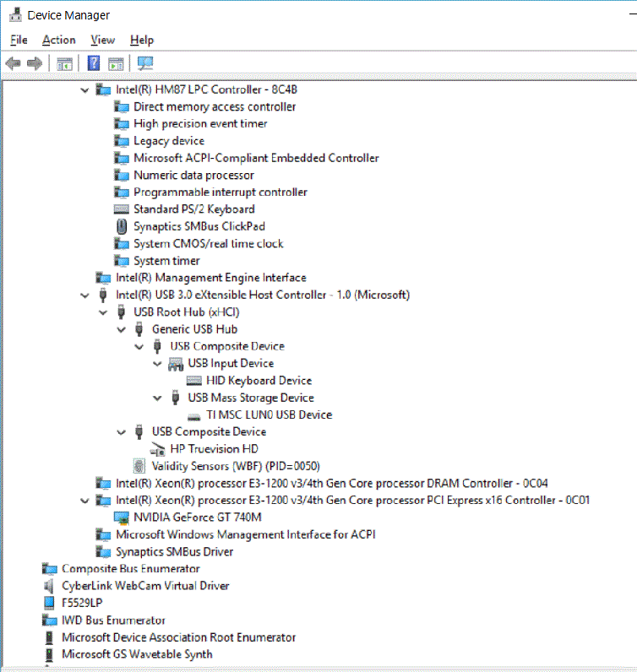Open the File menu

[x=19, y=40]
